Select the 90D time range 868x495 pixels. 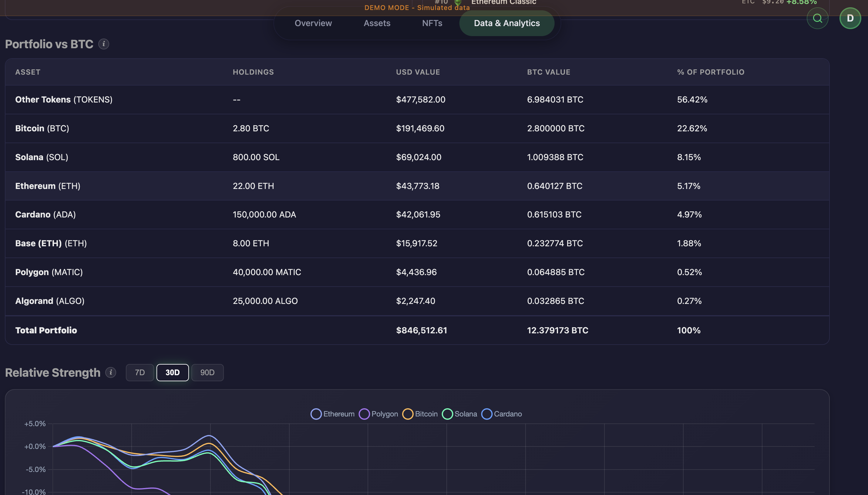(207, 372)
